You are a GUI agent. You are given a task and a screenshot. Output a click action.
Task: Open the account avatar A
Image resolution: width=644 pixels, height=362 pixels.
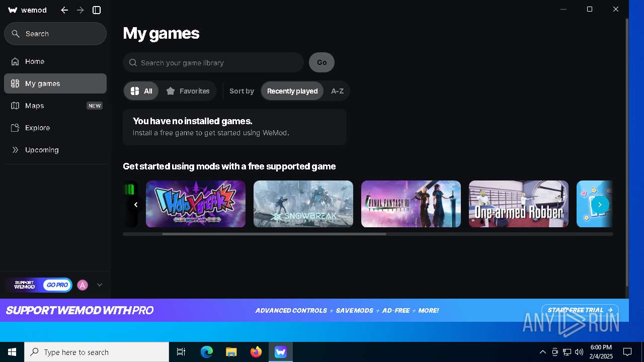83,285
